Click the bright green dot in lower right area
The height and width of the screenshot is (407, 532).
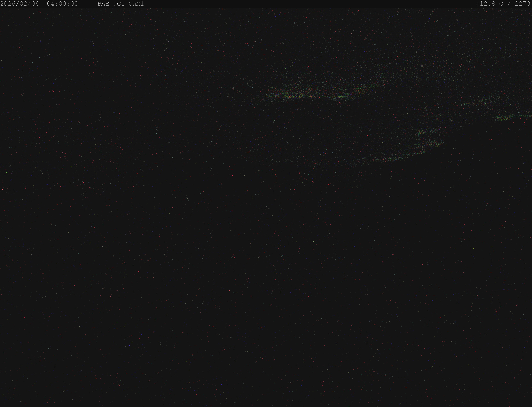(474, 248)
